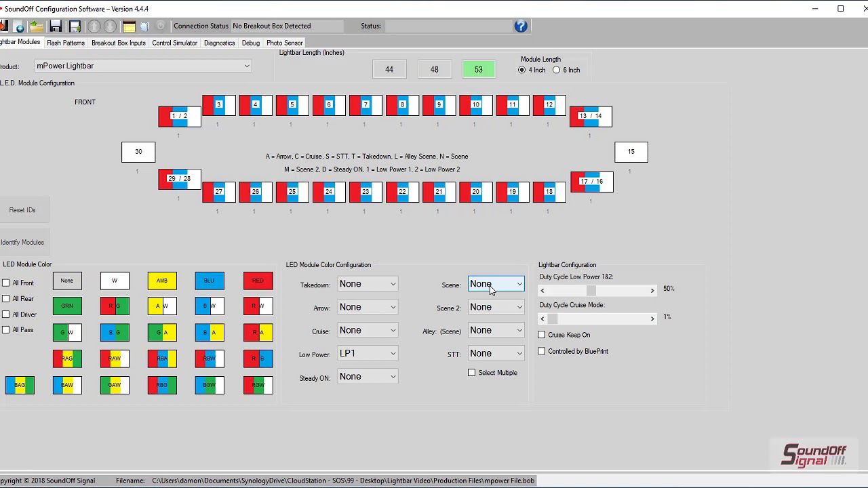Open the Arrow dropdown
Image resolution: width=868 pixels, height=488 pixels.
tap(368, 307)
